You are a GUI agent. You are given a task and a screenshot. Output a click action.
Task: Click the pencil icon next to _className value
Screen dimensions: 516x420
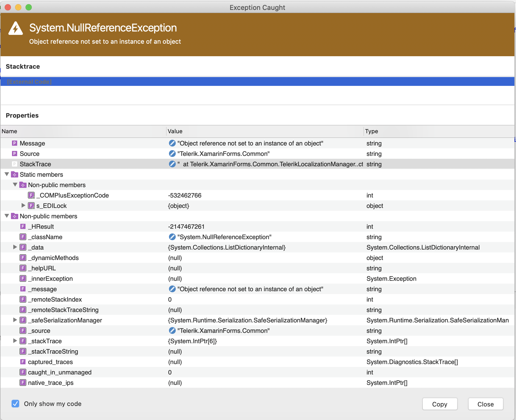[x=172, y=237]
